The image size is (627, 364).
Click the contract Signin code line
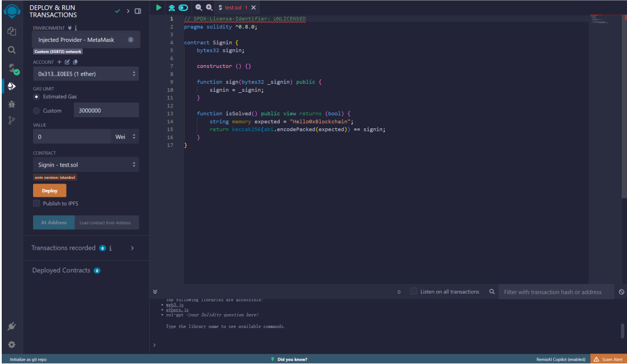(x=211, y=42)
